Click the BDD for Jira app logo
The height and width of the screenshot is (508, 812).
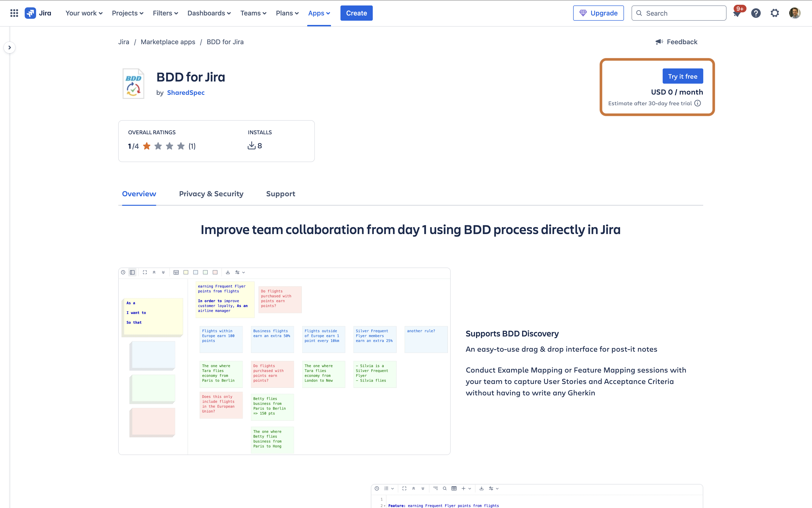point(133,84)
